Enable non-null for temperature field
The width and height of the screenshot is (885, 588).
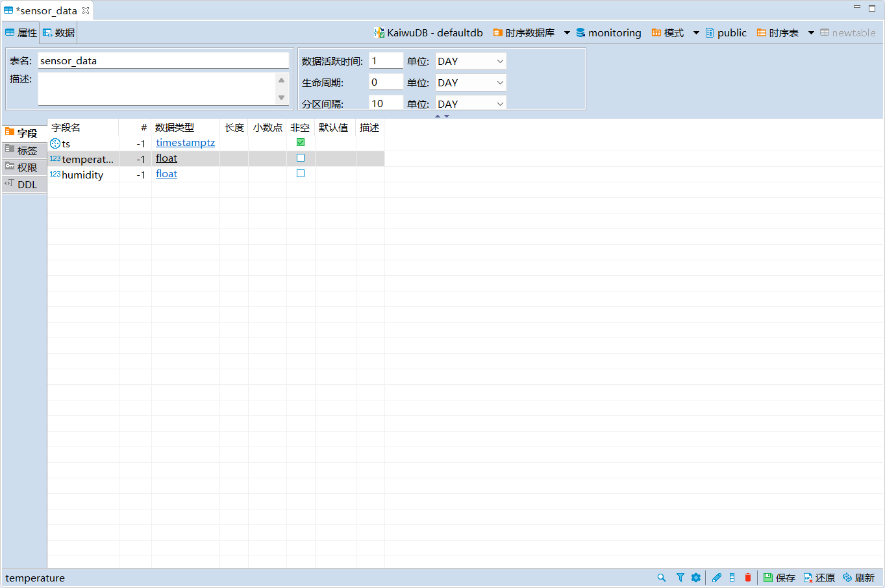pos(301,158)
